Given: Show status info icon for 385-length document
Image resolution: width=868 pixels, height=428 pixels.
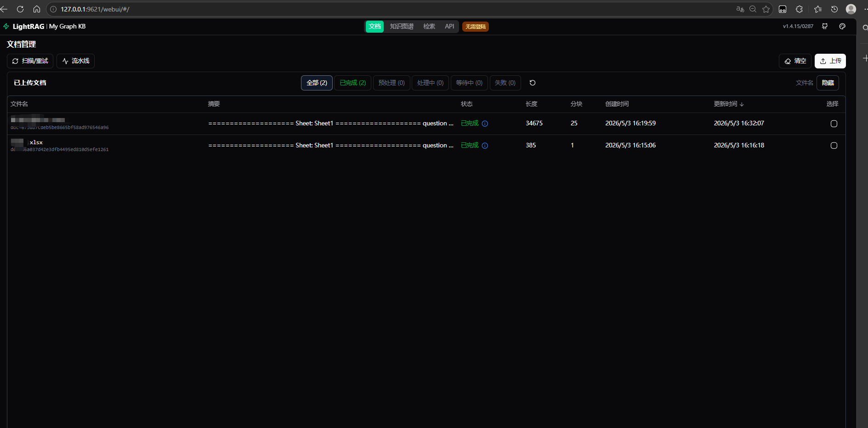Looking at the screenshot, I should pyautogui.click(x=485, y=146).
